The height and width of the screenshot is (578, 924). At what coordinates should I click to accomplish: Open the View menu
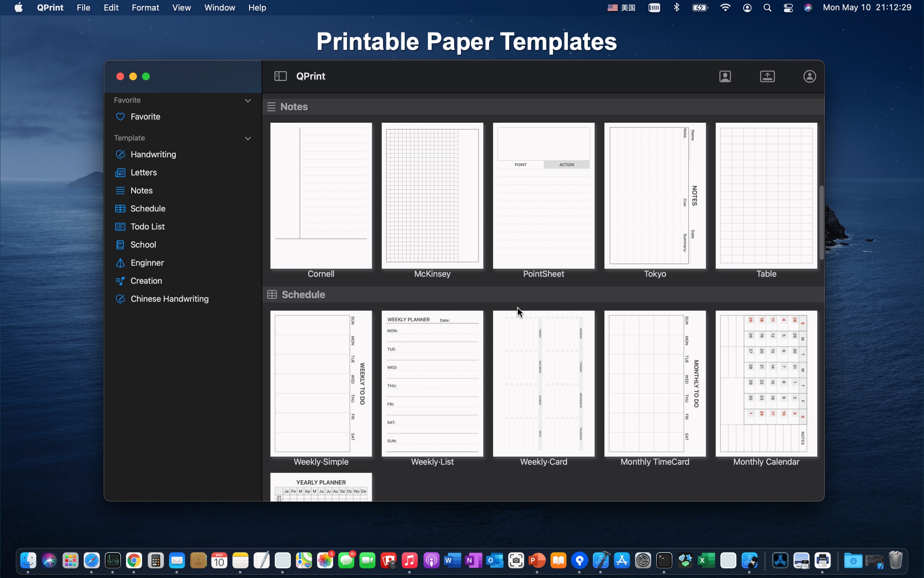[181, 8]
